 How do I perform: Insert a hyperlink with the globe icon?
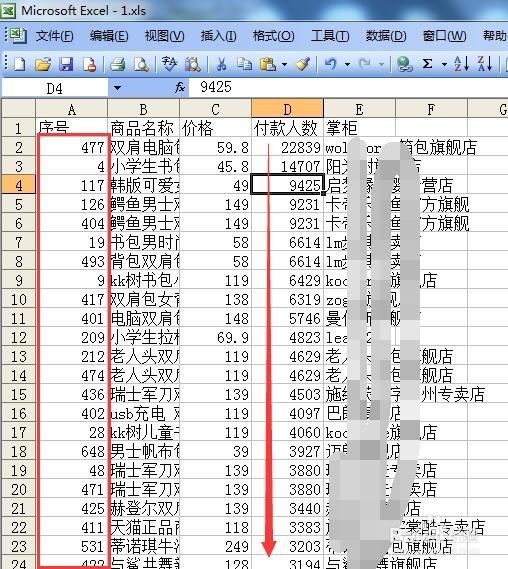404,65
